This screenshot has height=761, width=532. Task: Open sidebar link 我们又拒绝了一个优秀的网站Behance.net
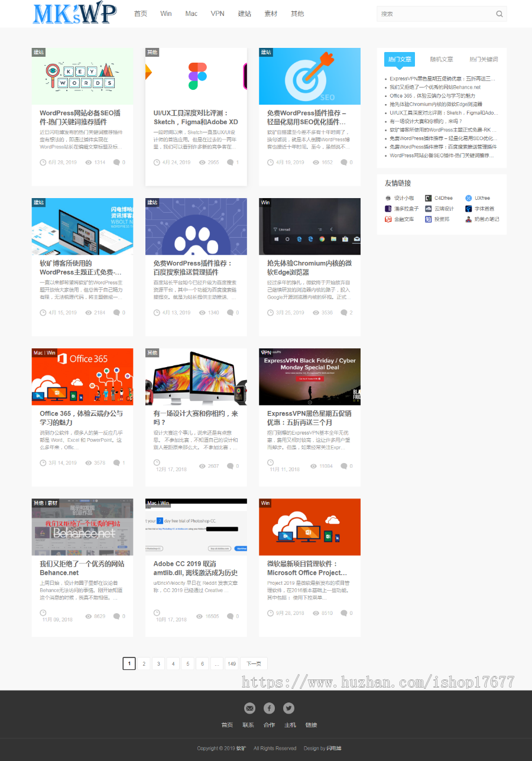435,87
